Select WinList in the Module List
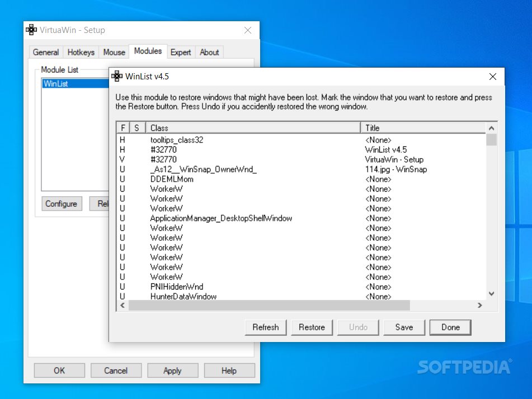Screen dimensions: 532x399 (76, 84)
